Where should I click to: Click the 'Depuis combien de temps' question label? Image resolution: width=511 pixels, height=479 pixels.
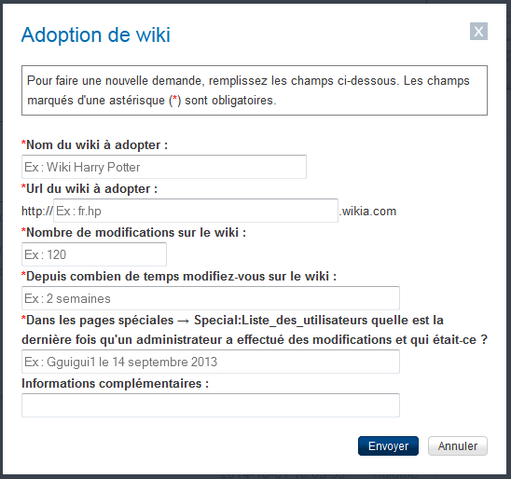[179, 276]
